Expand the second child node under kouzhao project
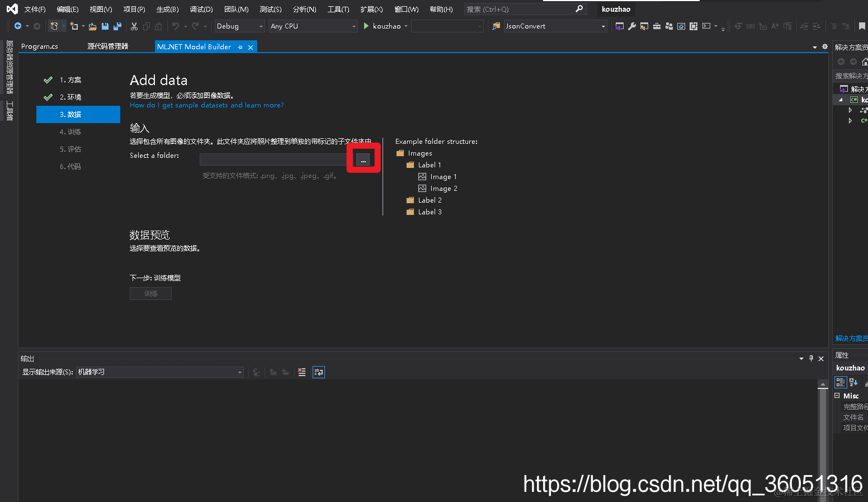Viewport: 868px width, 502px height. (850, 120)
